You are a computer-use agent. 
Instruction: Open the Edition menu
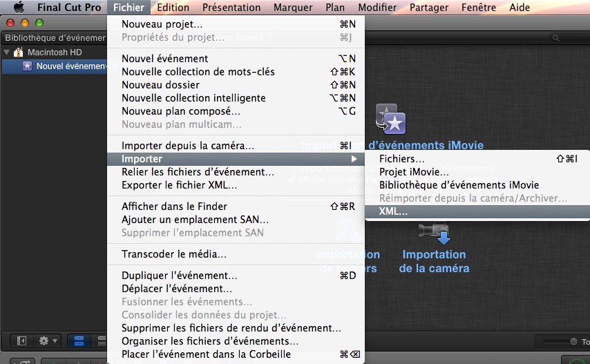173,8
